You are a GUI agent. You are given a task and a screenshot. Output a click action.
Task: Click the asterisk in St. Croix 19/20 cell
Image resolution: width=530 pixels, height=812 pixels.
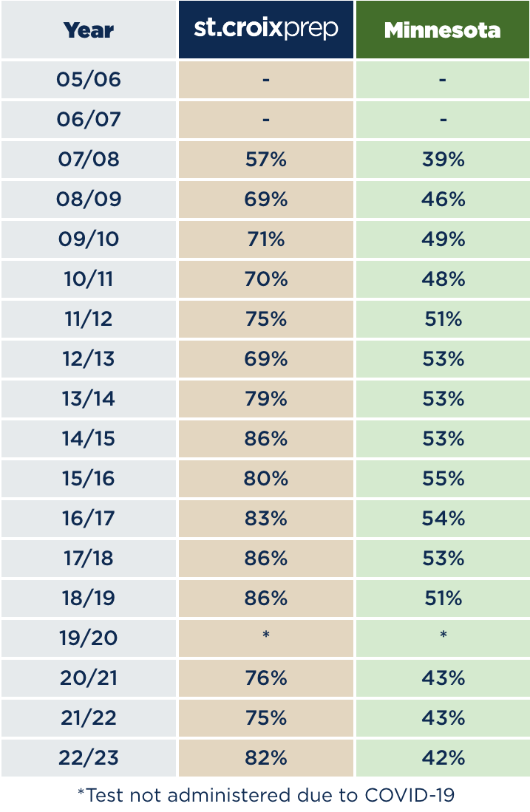tap(266, 635)
